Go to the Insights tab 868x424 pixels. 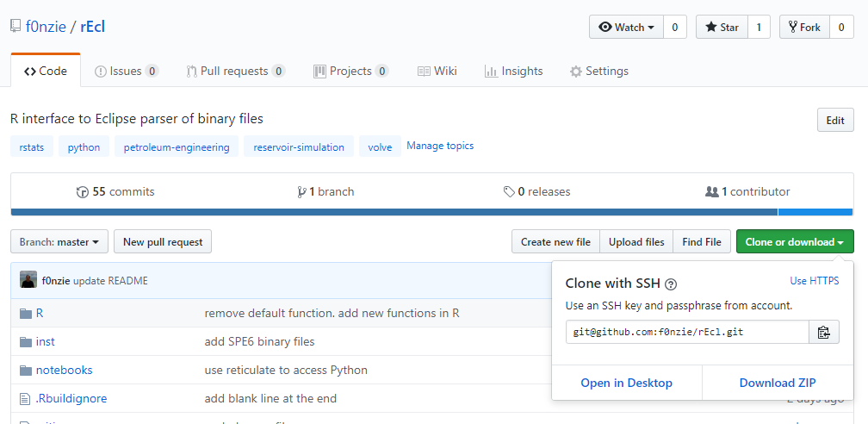coord(513,72)
